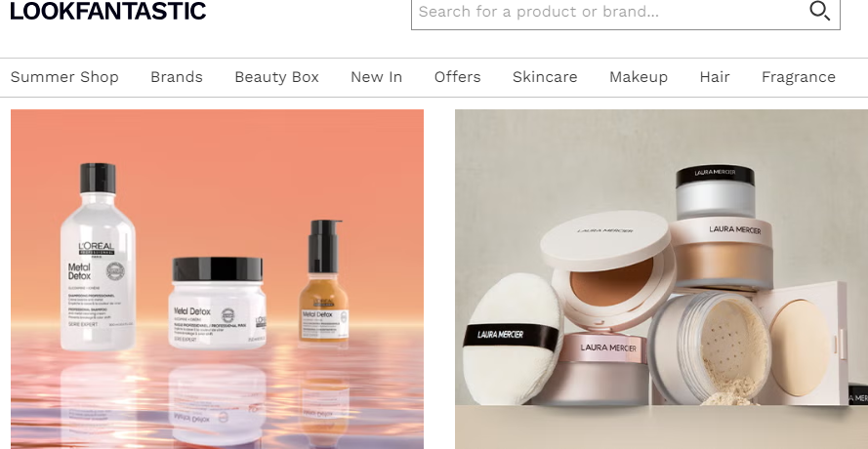Click the Metal Detox shampoo bottle
The width and height of the screenshot is (868, 449).
(98, 258)
